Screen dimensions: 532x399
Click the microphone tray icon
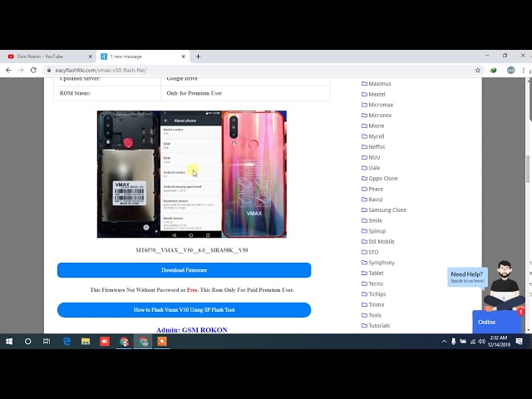coord(454,342)
